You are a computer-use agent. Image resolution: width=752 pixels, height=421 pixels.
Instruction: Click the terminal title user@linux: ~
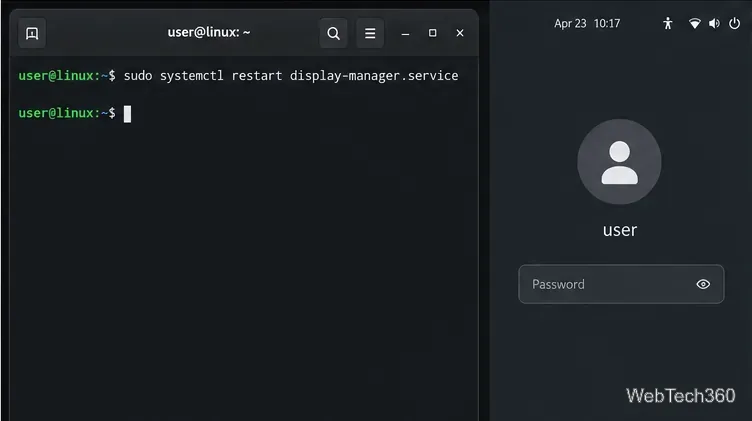click(209, 32)
